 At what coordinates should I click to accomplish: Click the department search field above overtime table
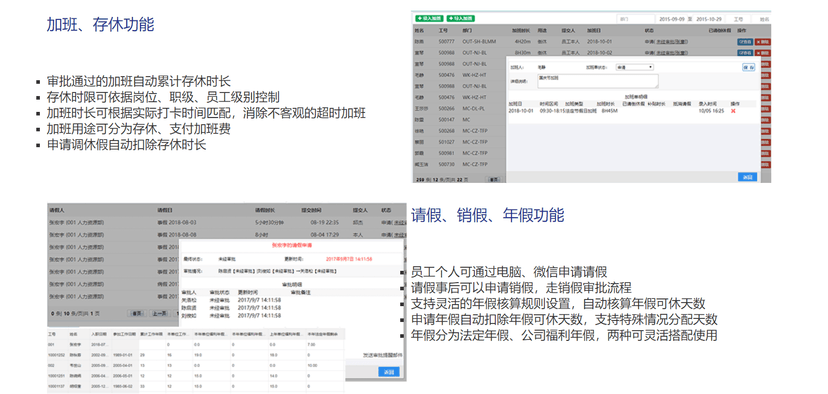point(636,19)
